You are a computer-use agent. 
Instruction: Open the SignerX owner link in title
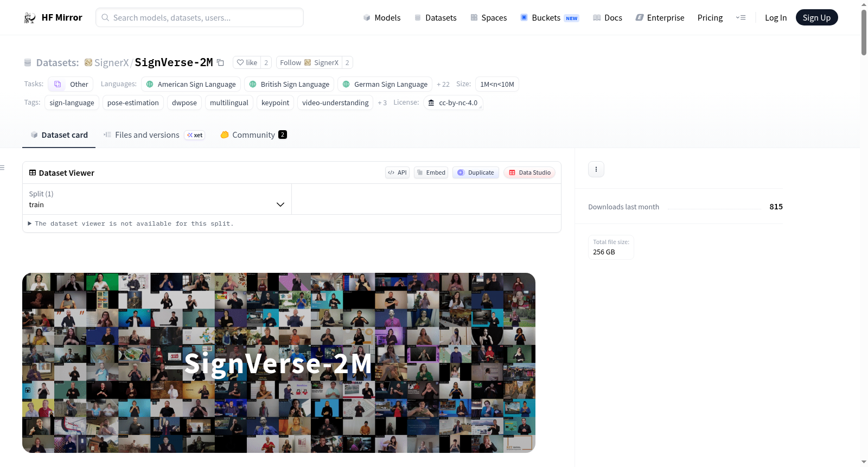[112, 62]
